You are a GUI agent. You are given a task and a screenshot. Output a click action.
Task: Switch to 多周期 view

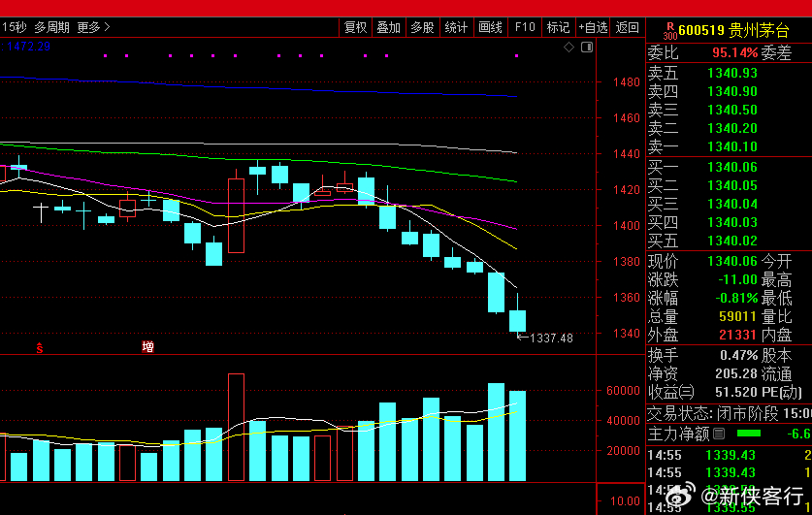51,27
